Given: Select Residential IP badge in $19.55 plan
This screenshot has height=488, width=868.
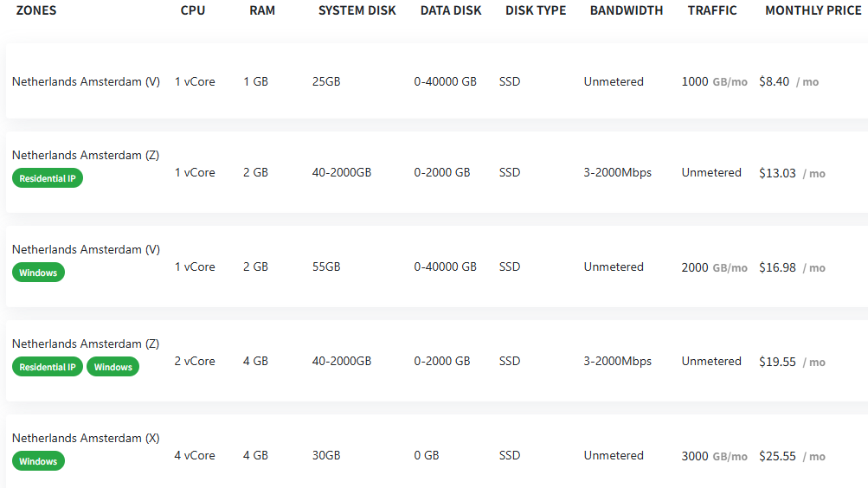Looking at the screenshot, I should point(48,367).
